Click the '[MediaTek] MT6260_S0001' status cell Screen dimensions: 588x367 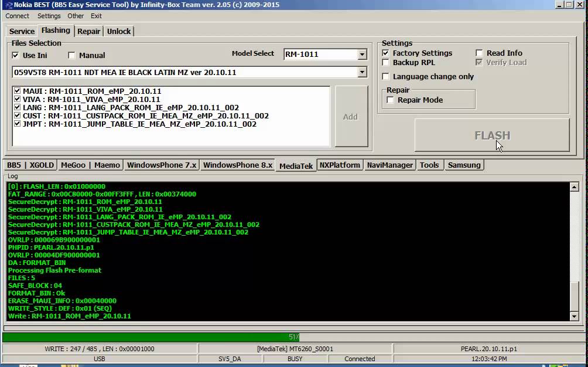[295, 349]
